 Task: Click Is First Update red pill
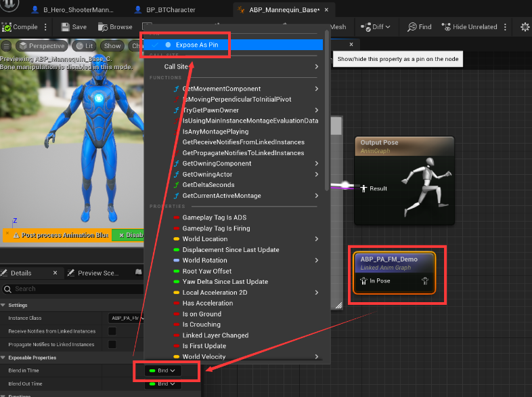tap(177, 346)
